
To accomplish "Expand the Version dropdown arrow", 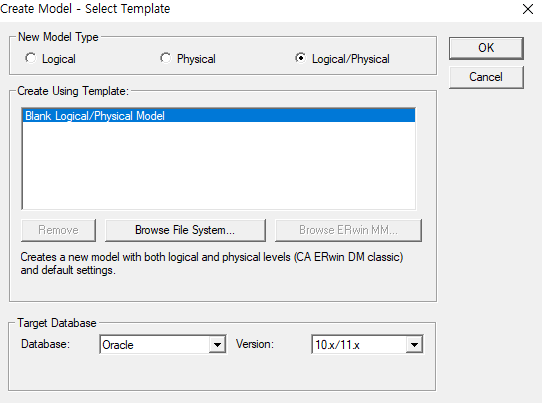I will point(414,345).
